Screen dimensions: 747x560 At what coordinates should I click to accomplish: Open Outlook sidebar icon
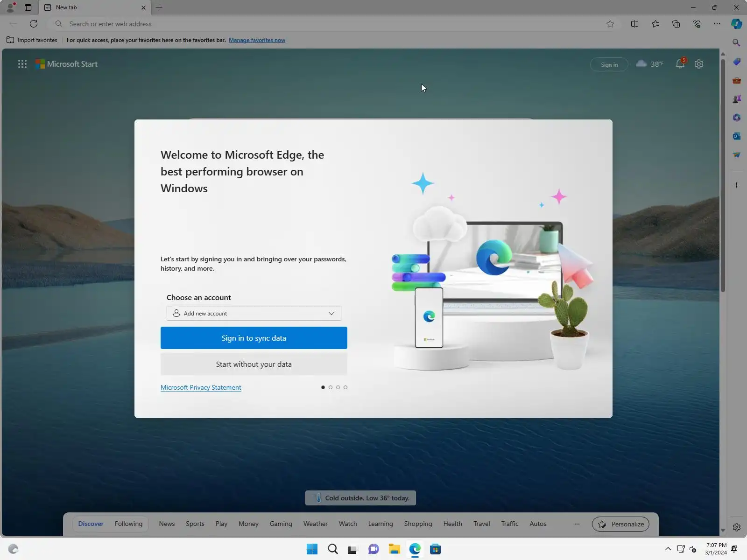(737, 136)
